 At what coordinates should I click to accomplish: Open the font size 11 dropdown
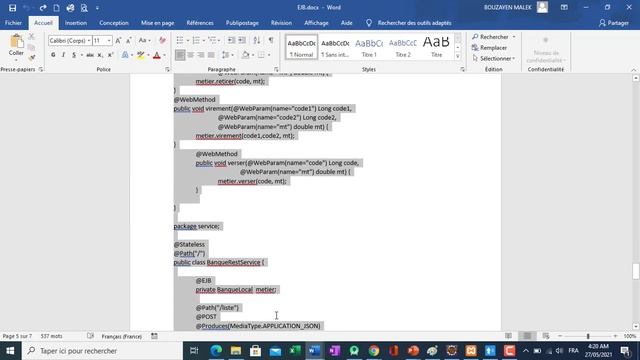pyautogui.click(x=109, y=41)
